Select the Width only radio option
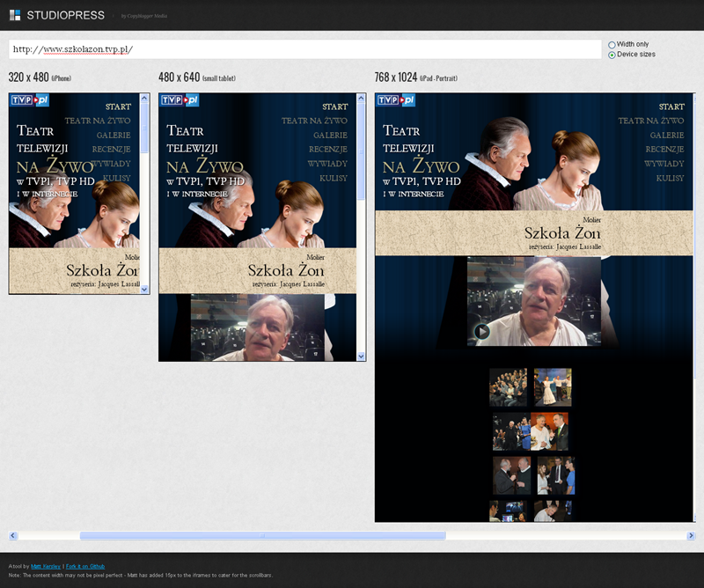This screenshot has width=704, height=588. [612, 44]
